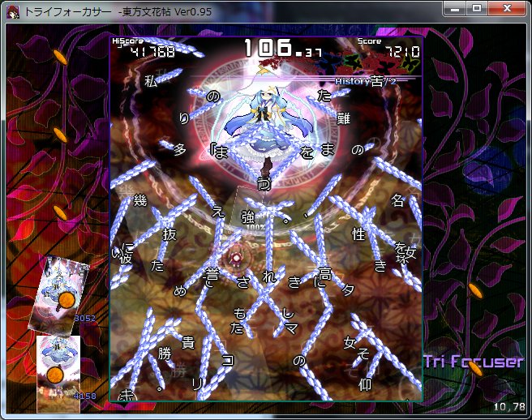
Task: Click the kanji bullet 難
Action: point(343,118)
